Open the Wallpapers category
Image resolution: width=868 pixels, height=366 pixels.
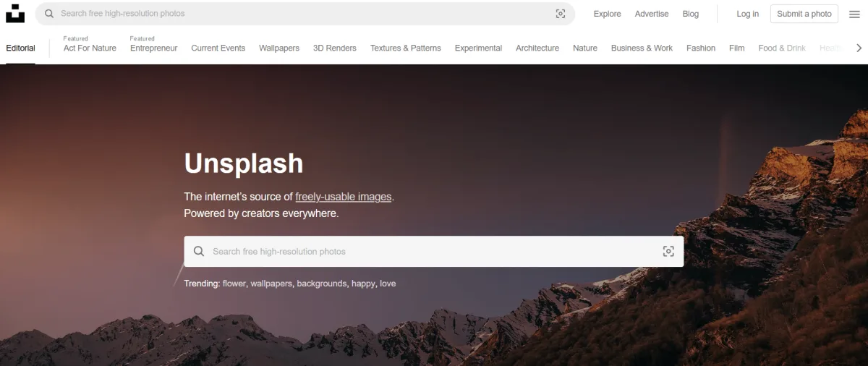click(279, 48)
